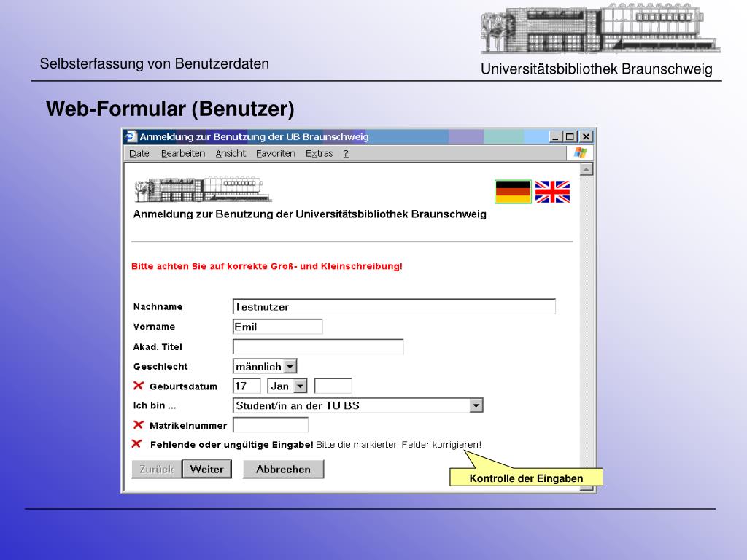Click the empty birth year field
Screen dimensions: 747x560
[x=333, y=386]
